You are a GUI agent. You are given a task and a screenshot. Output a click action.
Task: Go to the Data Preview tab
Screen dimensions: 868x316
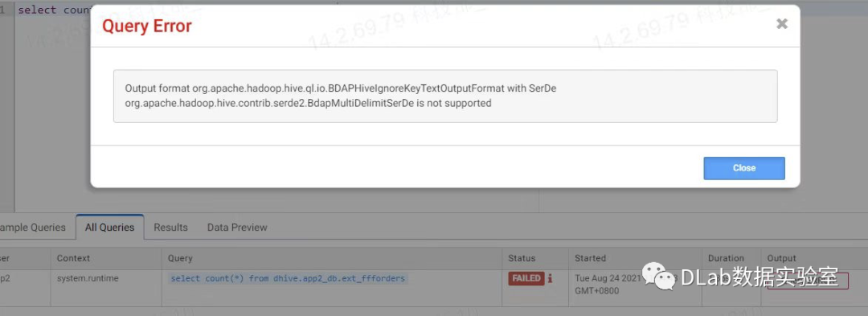pyautogui.click(x=237, y=228)
